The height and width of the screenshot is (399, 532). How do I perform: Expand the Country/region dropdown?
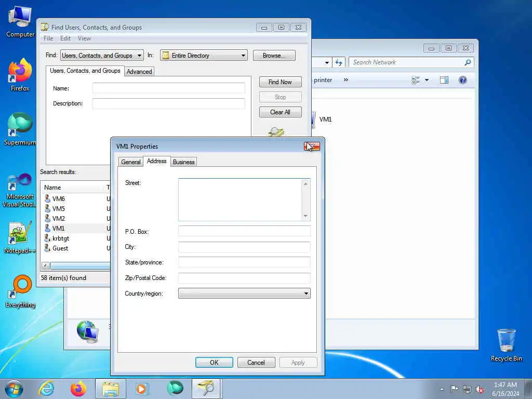coord(244,294)
